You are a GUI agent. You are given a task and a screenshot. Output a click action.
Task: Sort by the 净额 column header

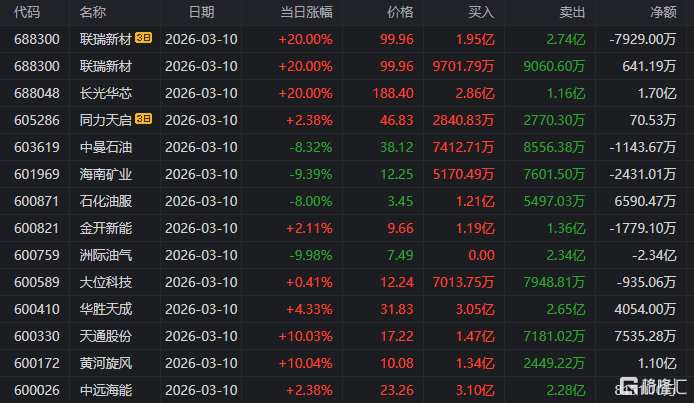coord(662,12)
